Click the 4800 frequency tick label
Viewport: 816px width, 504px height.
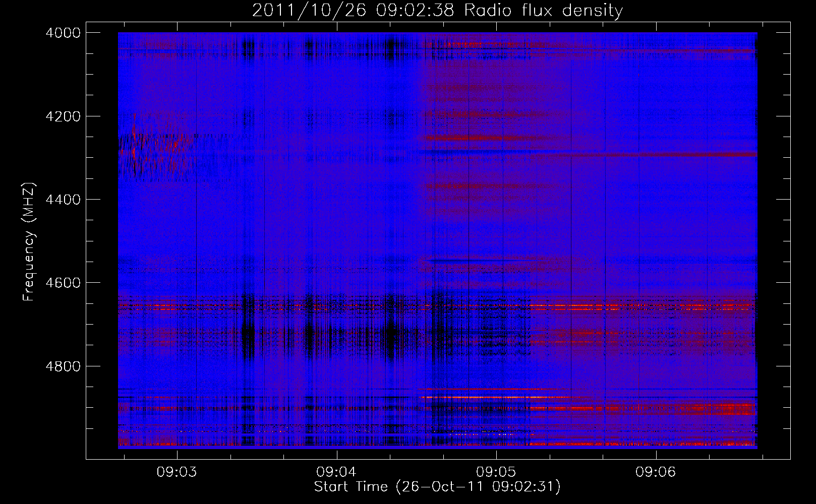(63, 366)
